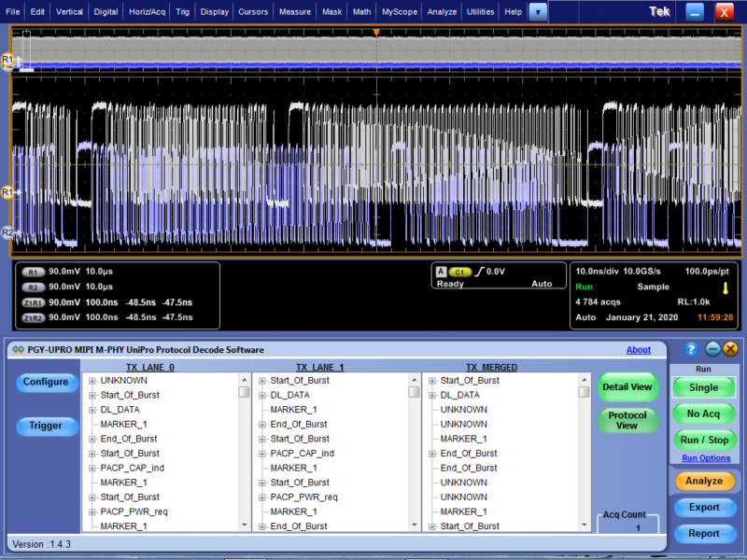The height and width of the screenshot is (560, 747).
Task: Open the Run Options link
Action: pos(704,457)
